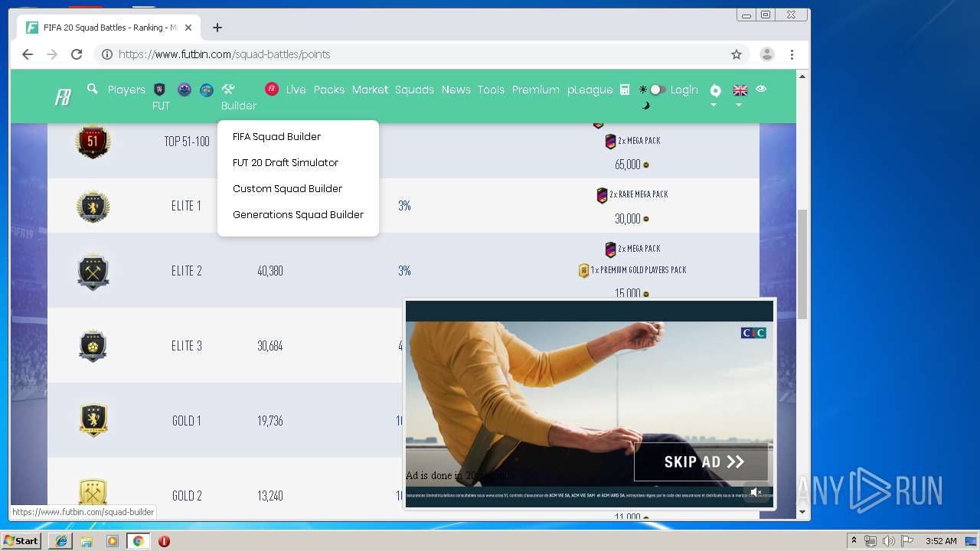
Task: Go back in Chrome
Action: click(x=28, y=54)
